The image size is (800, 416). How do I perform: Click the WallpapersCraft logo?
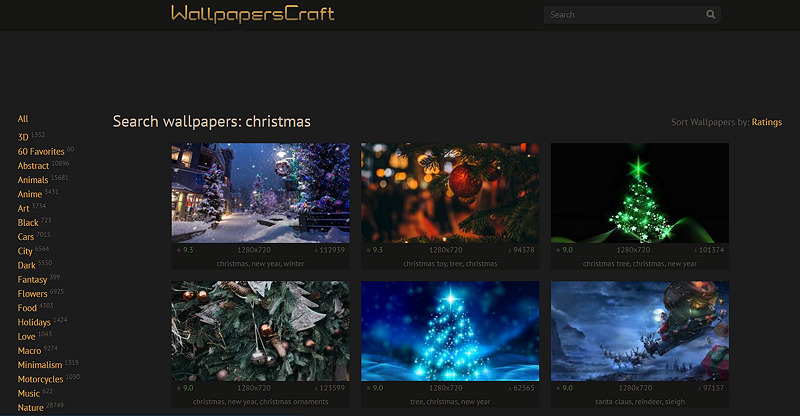[x=252, y=14]
